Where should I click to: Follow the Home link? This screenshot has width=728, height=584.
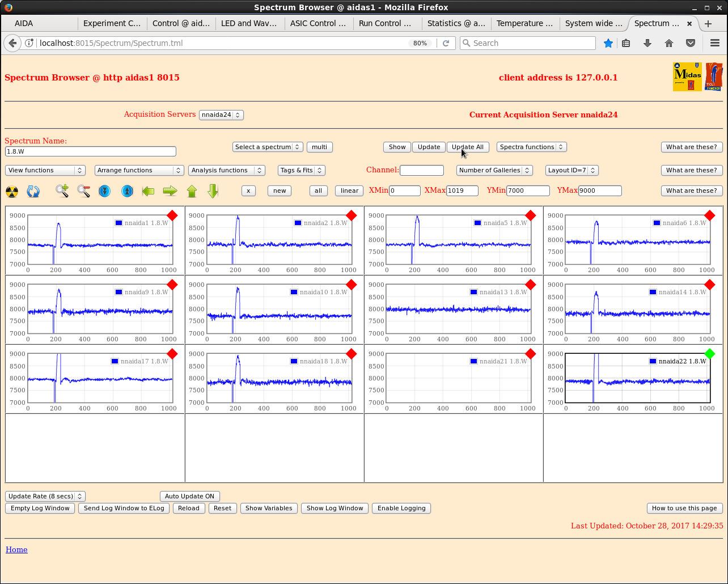16,549
